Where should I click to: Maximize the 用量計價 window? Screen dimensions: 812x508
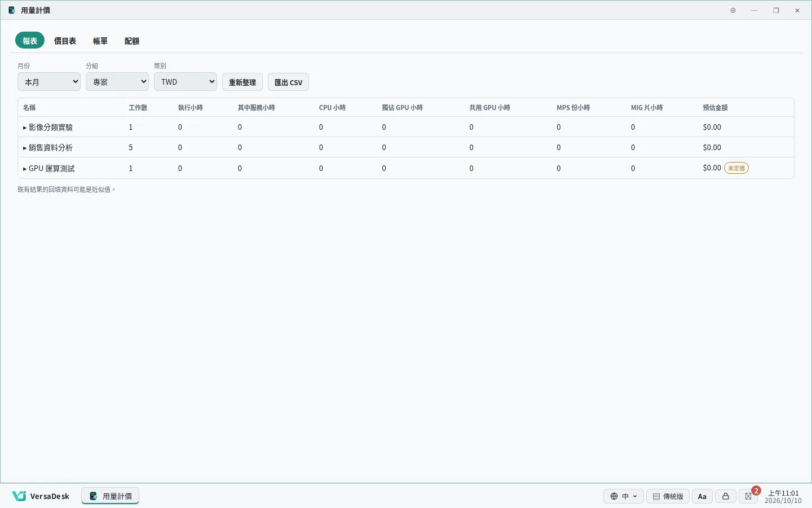click(x=776, y=10)
